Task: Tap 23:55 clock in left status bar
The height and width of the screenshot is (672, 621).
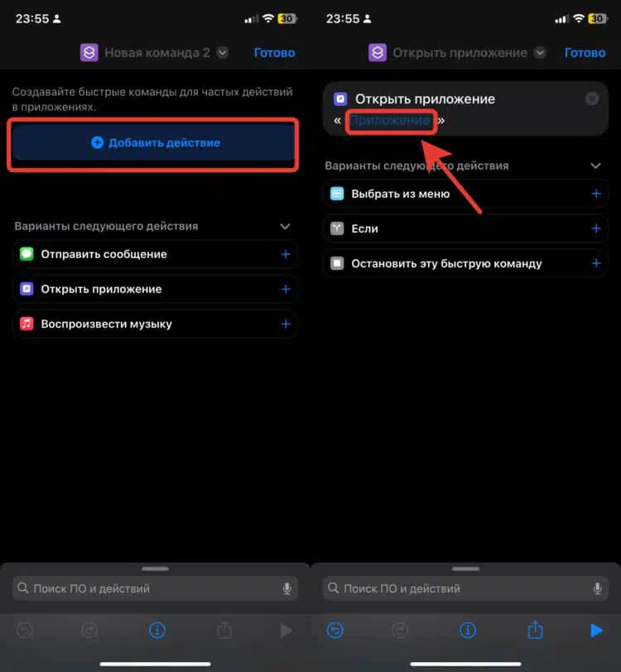Action: click(32, 19)
